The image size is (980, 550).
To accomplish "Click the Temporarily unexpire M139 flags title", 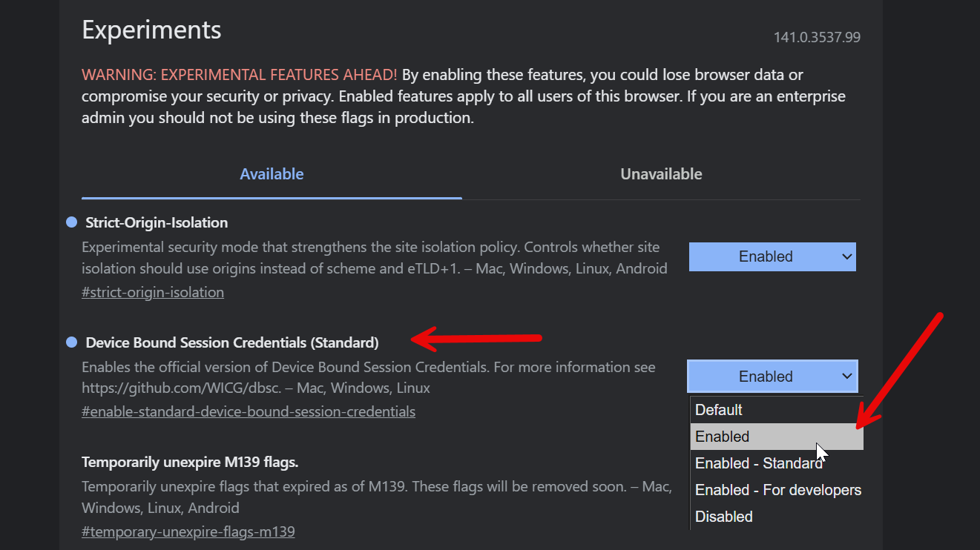I will 190,463.
